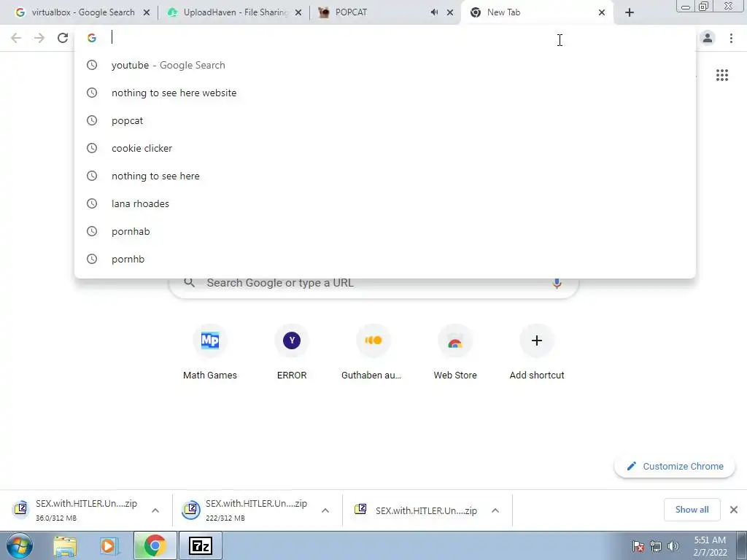
Task: Open a new tab with the plus button
Action: point(630,13)
